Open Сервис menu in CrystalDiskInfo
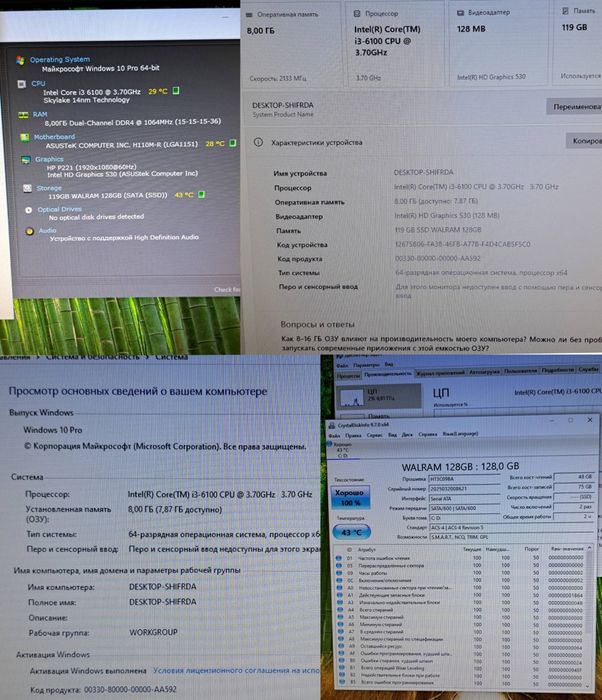The image size is (602, 700). click(x=374, y=435)
